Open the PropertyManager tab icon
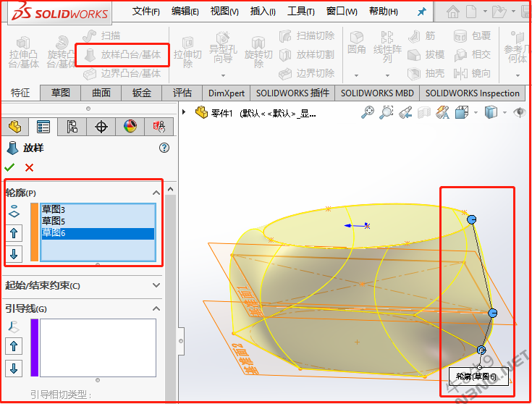The width and height of the screenshot is (532, 404). 43,127
